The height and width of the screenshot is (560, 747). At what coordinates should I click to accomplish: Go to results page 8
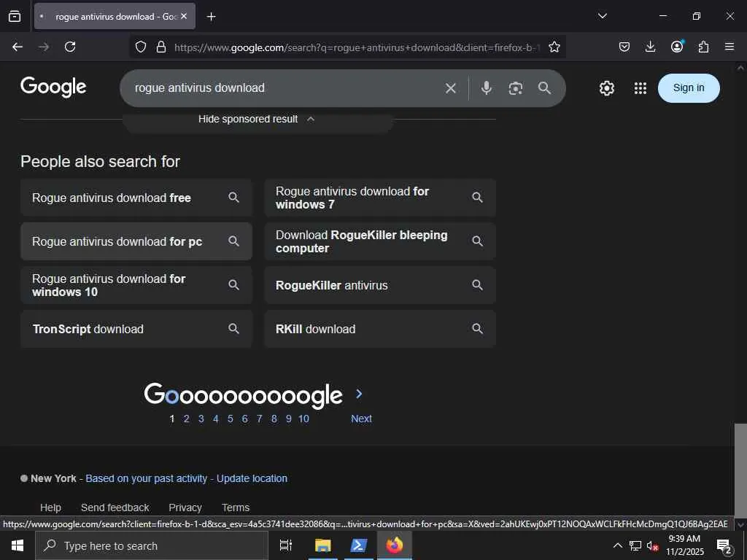click(x=274, y=419)
